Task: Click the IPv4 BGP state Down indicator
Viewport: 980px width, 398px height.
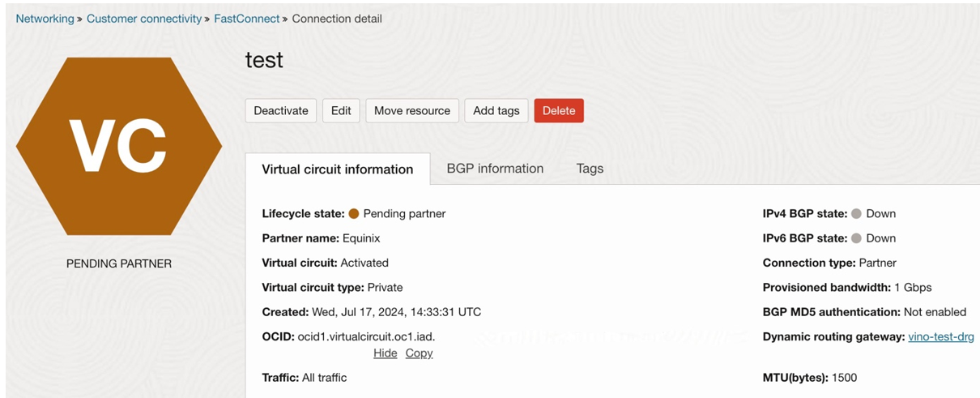Action: (x=856, y=214)
